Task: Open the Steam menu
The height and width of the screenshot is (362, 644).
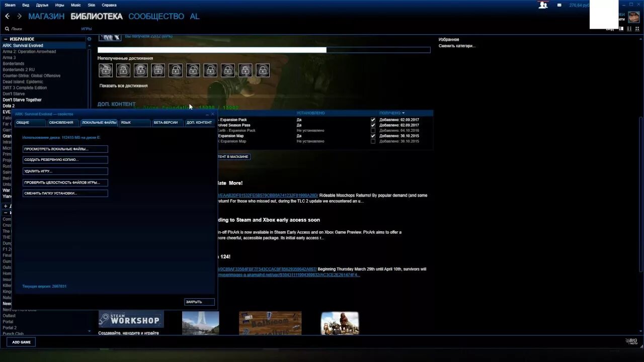Action: coord(10,5)
